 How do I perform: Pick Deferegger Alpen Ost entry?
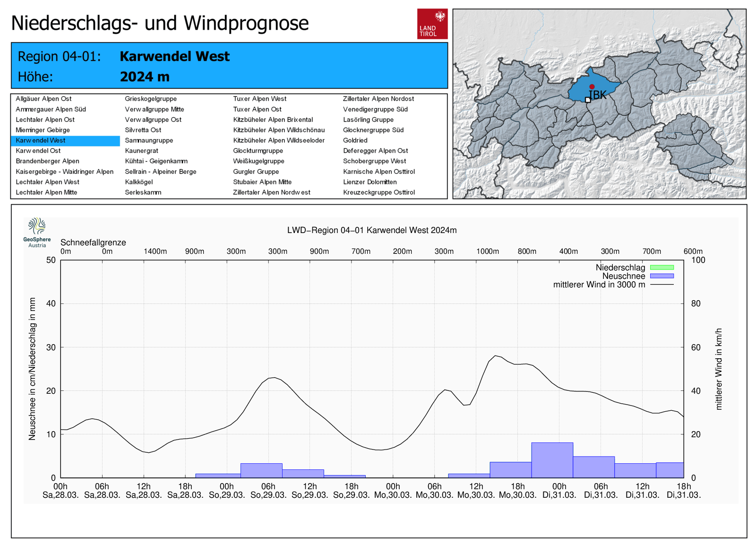click(376, 151)
